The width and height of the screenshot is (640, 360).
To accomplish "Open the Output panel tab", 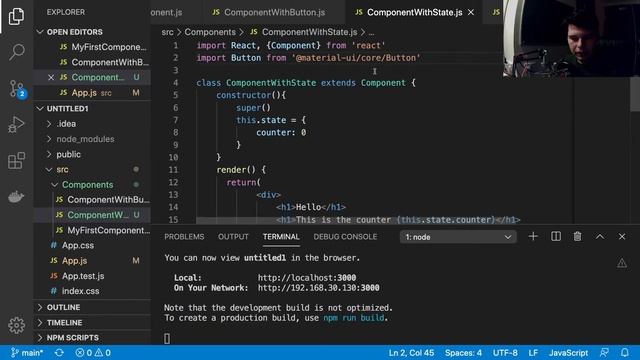I will [x=233, y=237].
